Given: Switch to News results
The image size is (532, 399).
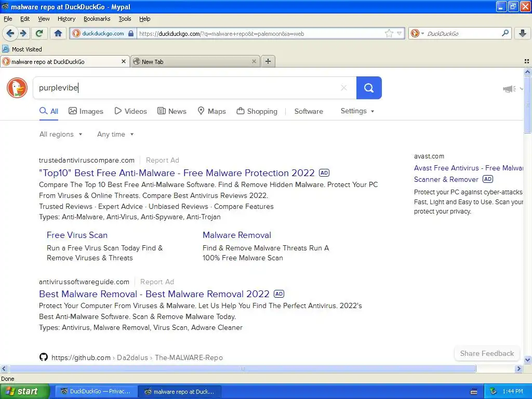Looking at the screenshot, I should point(172,111).
